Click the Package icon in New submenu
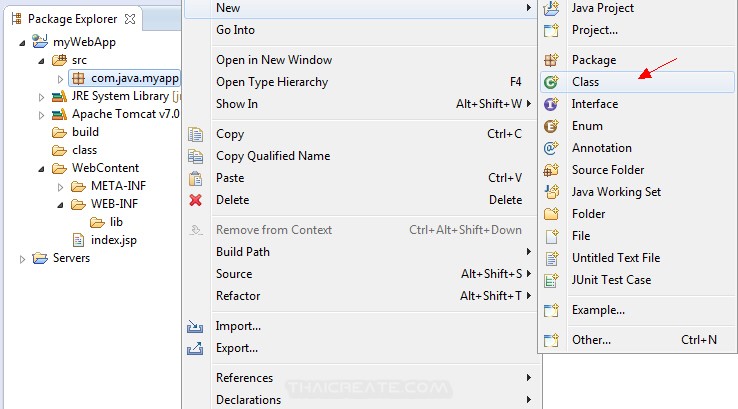The image size is (738, 409). point(551,60)
